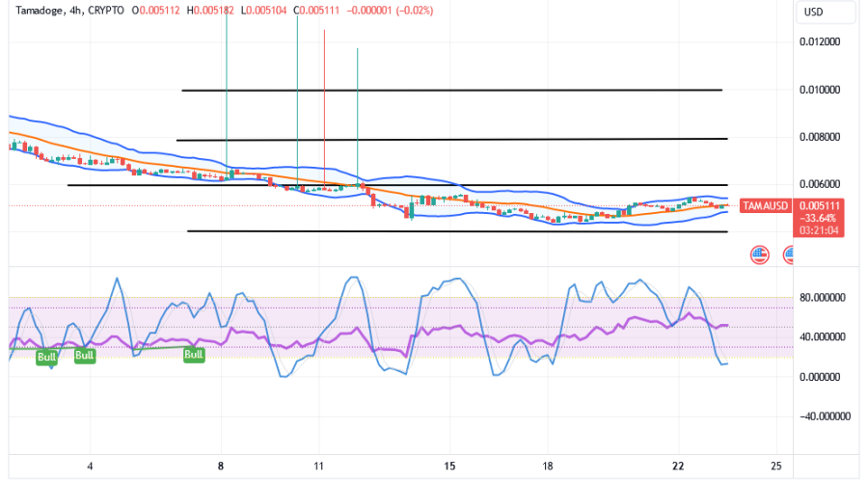Click date 15 on the time axis

coord(448,466)
